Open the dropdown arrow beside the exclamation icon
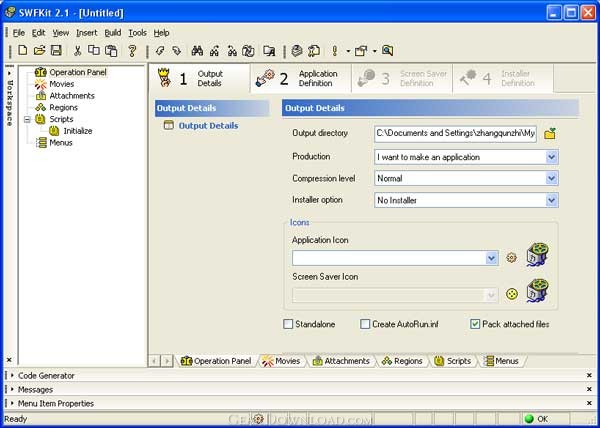 pos(348,51)
